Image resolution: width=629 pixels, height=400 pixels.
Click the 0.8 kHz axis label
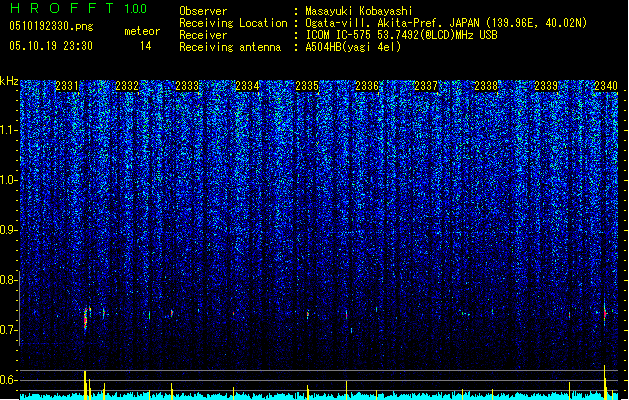pos(9,280)
